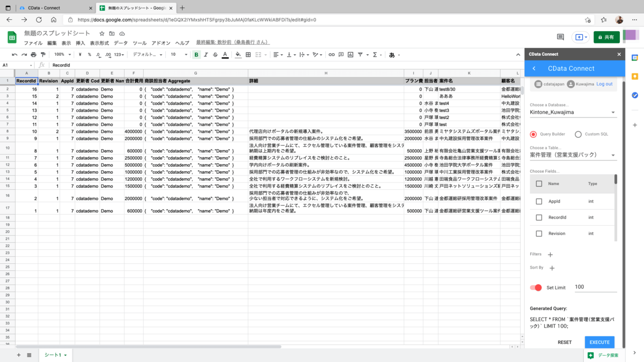Open Google Keep in the side panel
644x362 pixels.
tap(635, 77)
